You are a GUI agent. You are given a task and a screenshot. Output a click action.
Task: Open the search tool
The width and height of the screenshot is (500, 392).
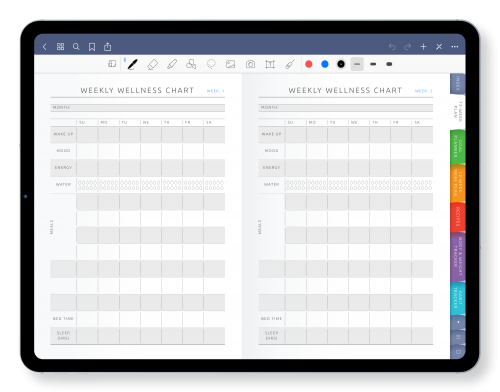(76, 47)
